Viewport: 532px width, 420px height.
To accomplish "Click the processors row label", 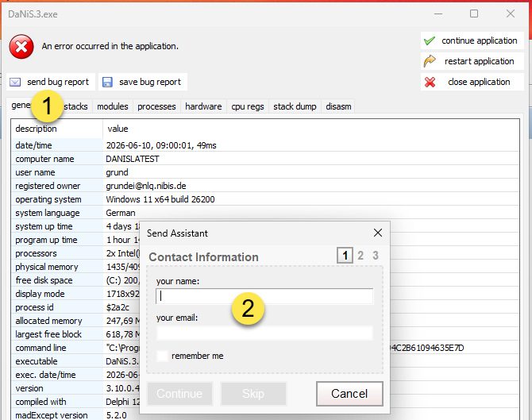I will (36, 253).
